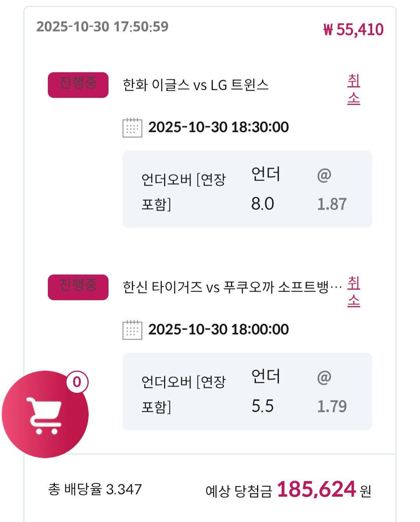Click 진행중 badge for 한화 이글스 match
Screen dimensions: 420x522
coord(78,85)
